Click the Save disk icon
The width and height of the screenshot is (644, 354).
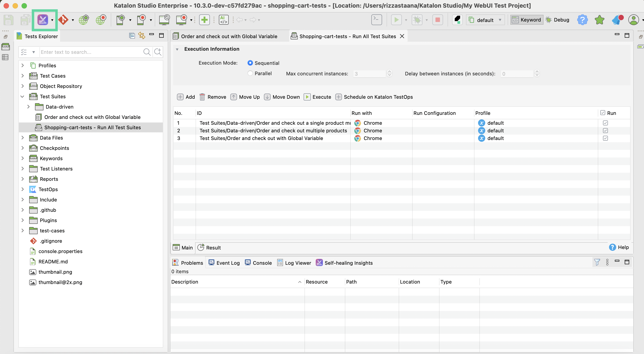tap(8, 20)
